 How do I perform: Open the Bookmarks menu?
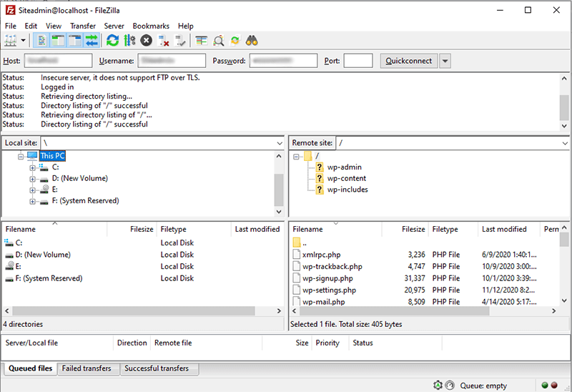point(151,26)
